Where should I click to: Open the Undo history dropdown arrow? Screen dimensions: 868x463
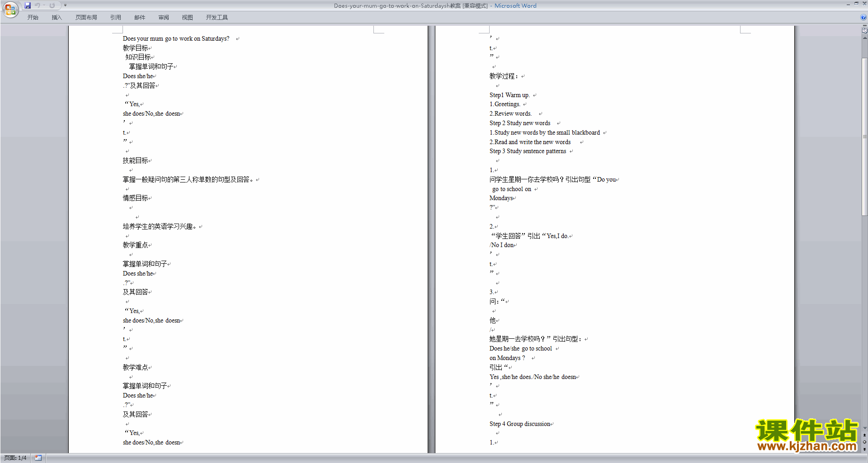point(44,5)
